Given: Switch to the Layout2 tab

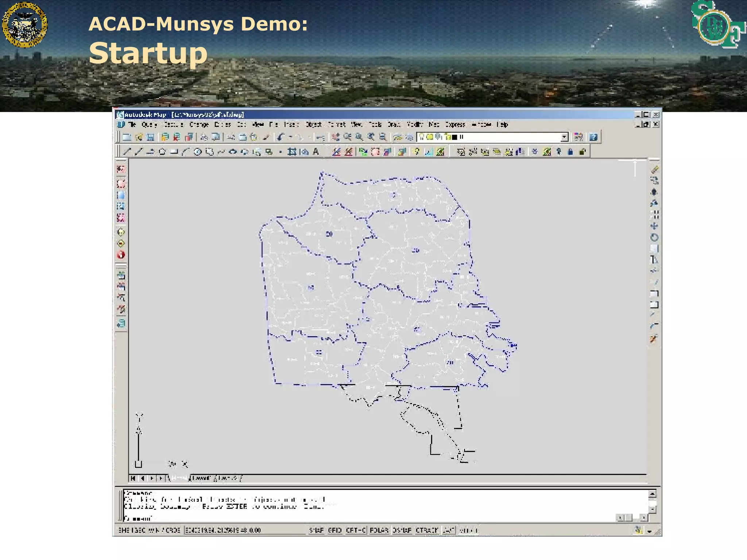Looking at the screenshot, I should [x=228, y=478].
